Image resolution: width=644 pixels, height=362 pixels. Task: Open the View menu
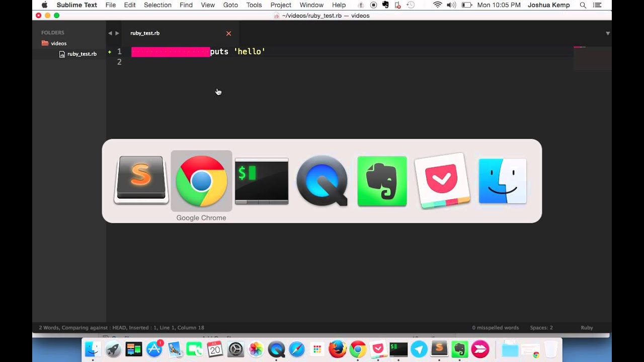pyautogui.click(x=208, y=5)
